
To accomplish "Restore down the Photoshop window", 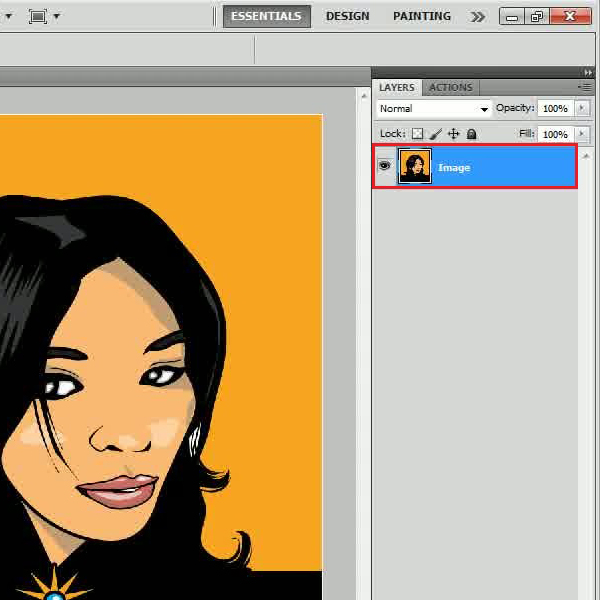I will 537,16.
